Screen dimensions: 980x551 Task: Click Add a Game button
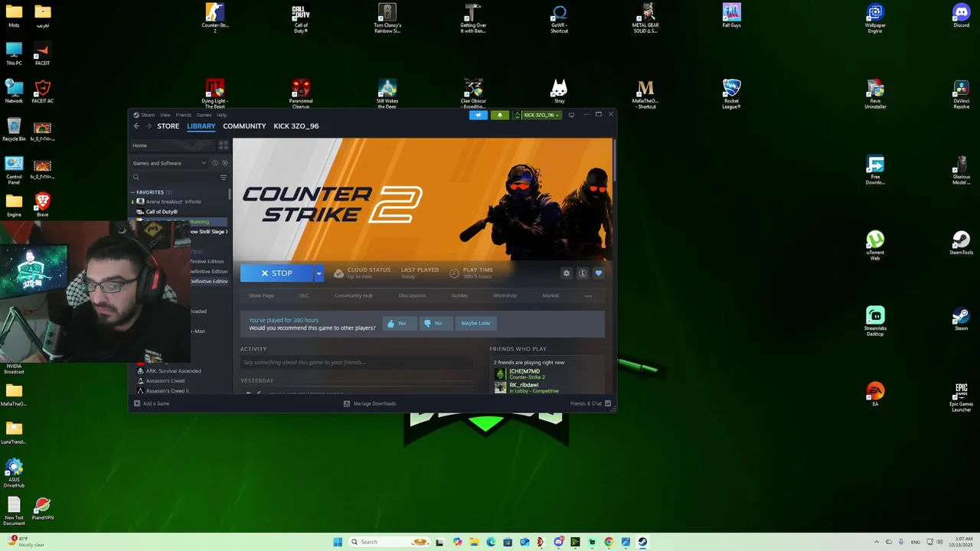[152, 403]
